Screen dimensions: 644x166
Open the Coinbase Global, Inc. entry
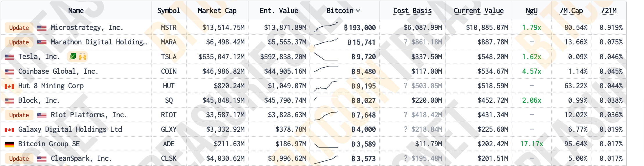[x=58, y=71]
